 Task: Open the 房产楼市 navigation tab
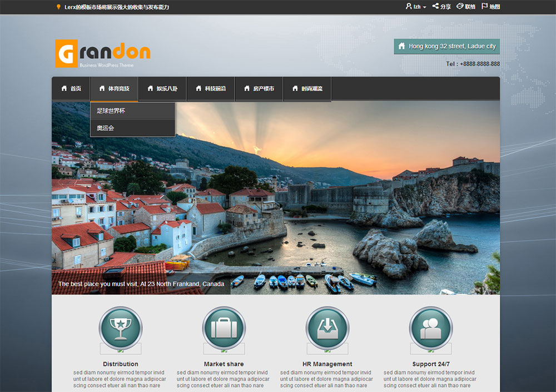point(259,89)
